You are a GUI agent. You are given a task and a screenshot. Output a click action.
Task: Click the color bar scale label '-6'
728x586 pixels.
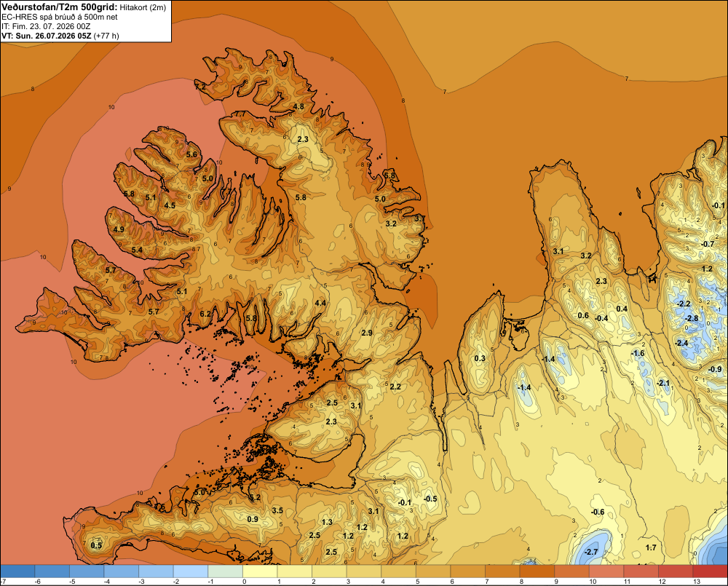(38, 582)
